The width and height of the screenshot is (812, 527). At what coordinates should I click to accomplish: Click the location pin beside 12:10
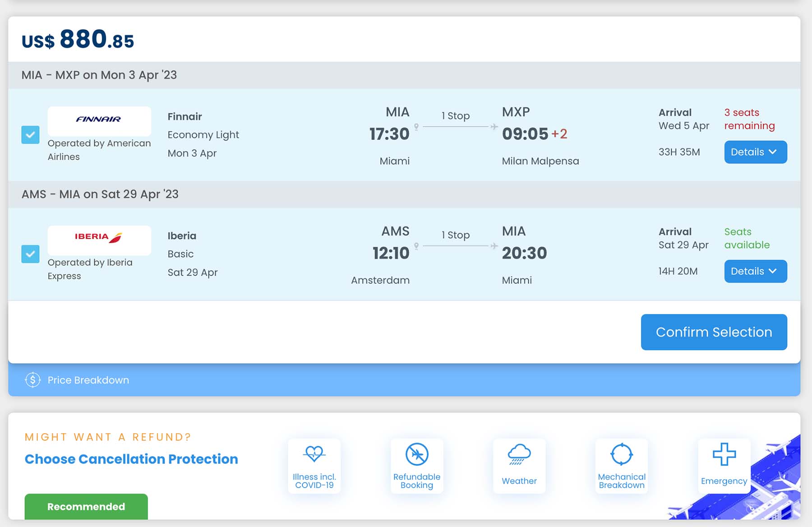416,246
